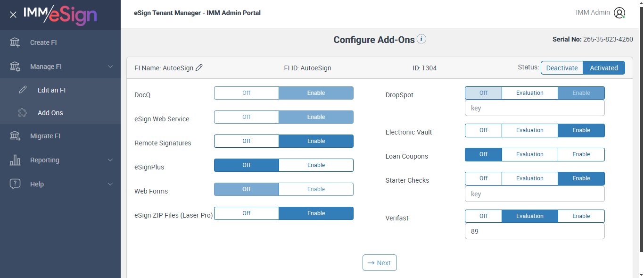644x278 pixels.
Task: Click the Help question mark icon
Action: (x=15, y=184)
